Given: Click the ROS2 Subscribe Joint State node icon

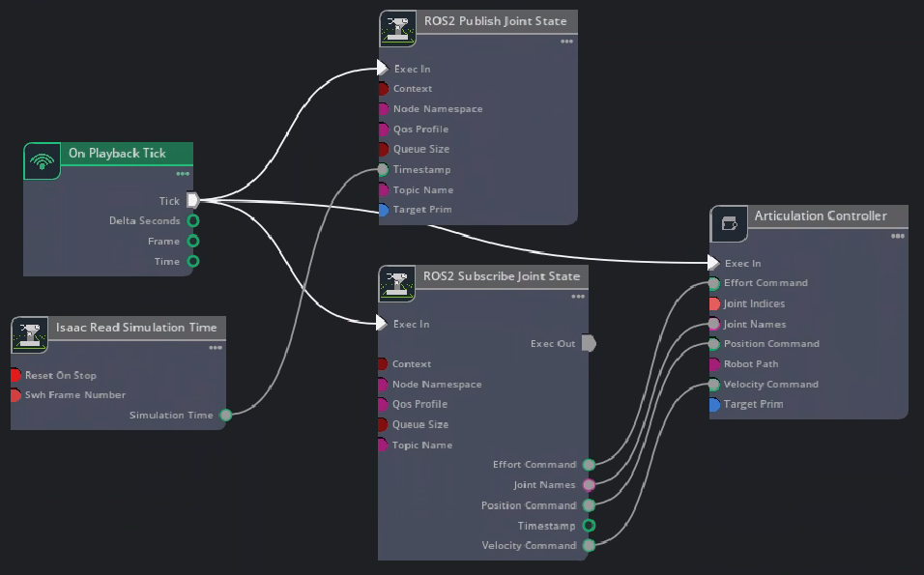Looking at the screenshot, I should (397, 284).
